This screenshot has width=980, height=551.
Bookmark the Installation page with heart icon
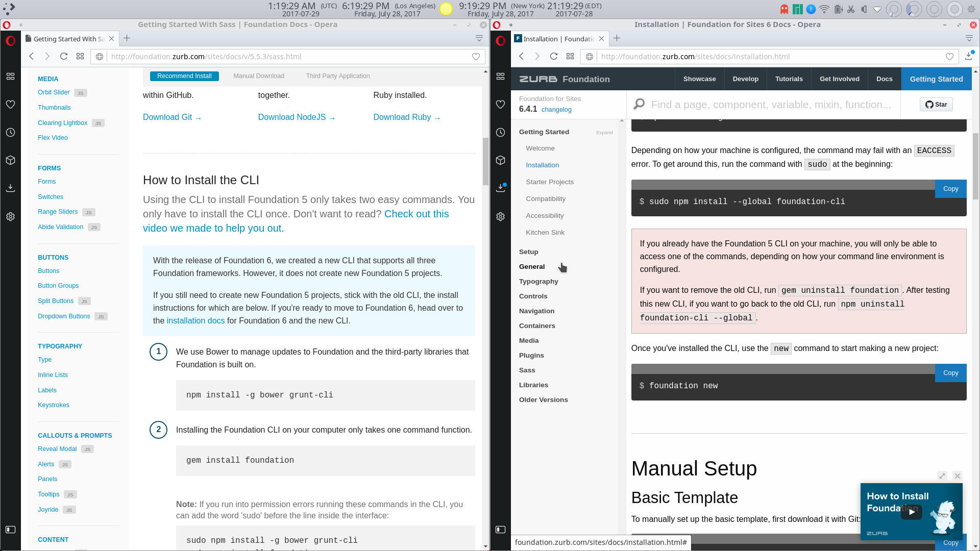tap(949, 57)
